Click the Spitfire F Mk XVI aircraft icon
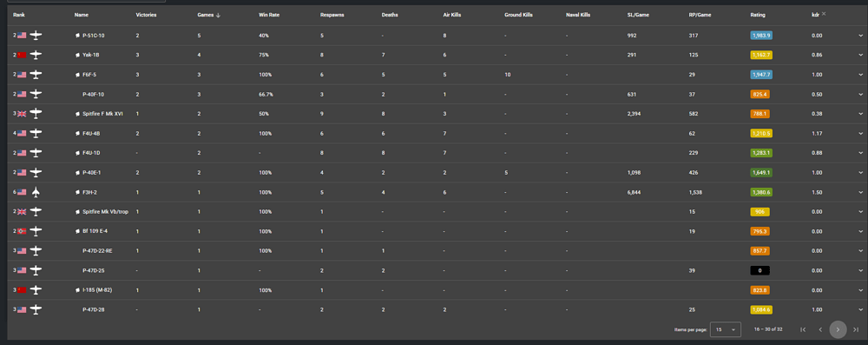Image resolution: width=868 pixels, height=345 pixels. click(x=36, y=114)
